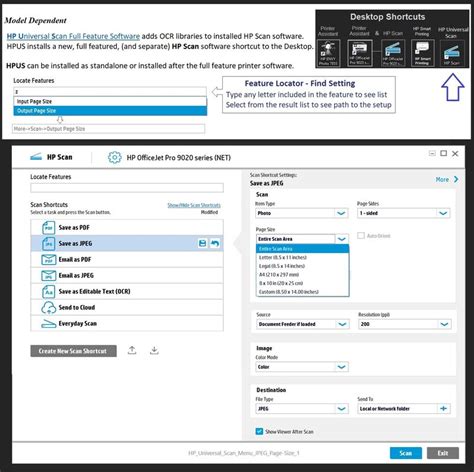
Task: Open the File Type dropdown
Action: (302, 409)
